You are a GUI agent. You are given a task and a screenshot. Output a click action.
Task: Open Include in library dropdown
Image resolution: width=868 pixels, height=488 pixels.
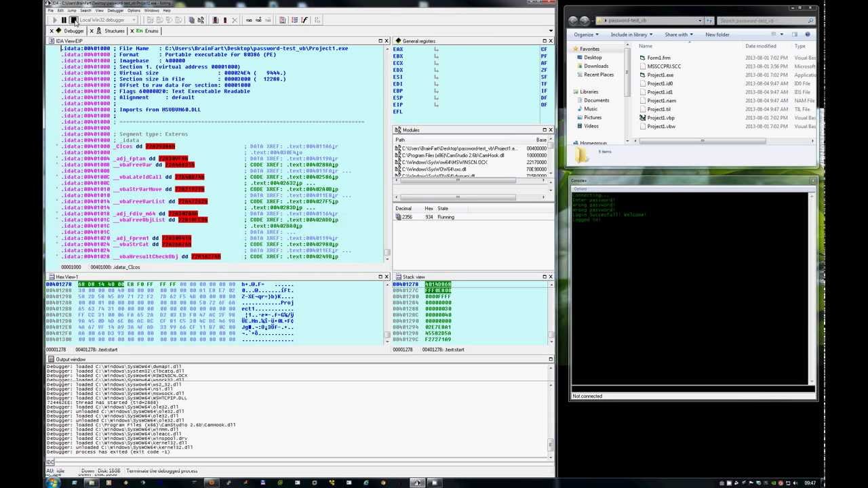(632, 35)
